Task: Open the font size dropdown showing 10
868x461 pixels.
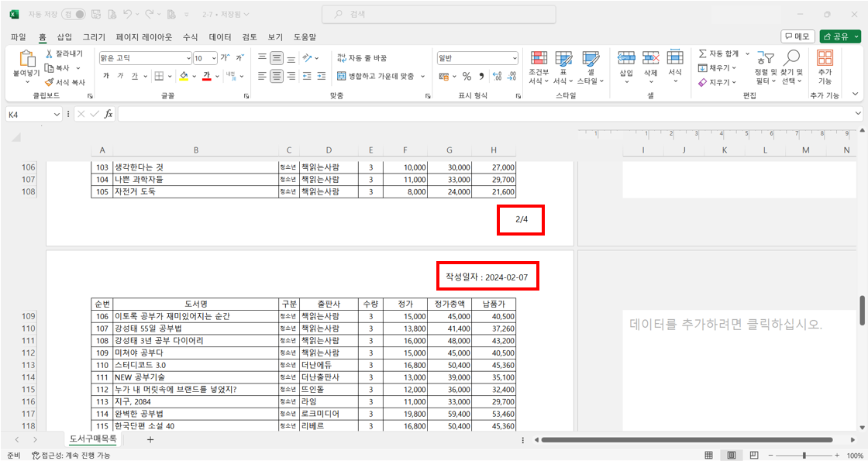Action: pos(213,57)
